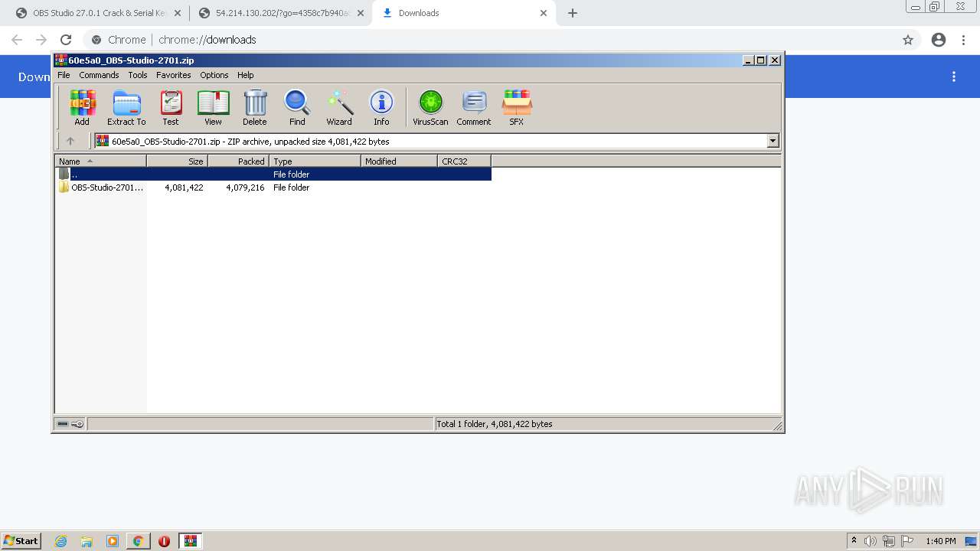The width and height of the screenshot is (980, 551).
Task: Show hidden tray icons arrow
Action: tap(854, 541)
